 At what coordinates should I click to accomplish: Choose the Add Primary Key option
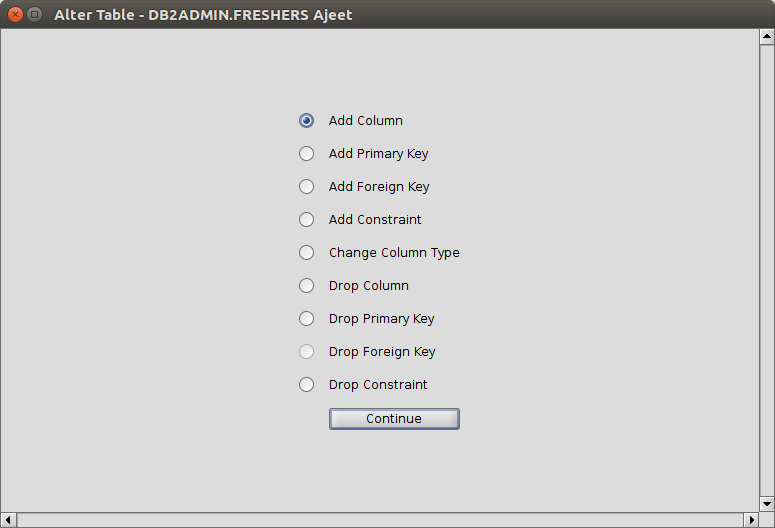[x=307, y=153]
